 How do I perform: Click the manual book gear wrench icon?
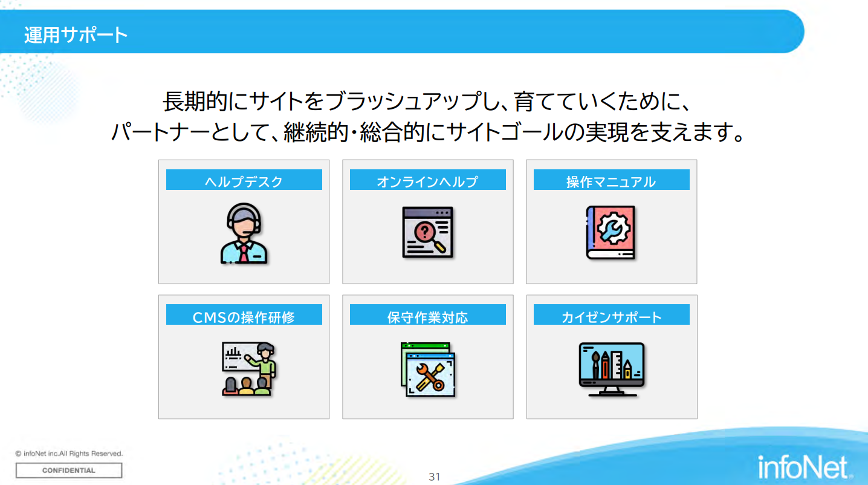611,233
